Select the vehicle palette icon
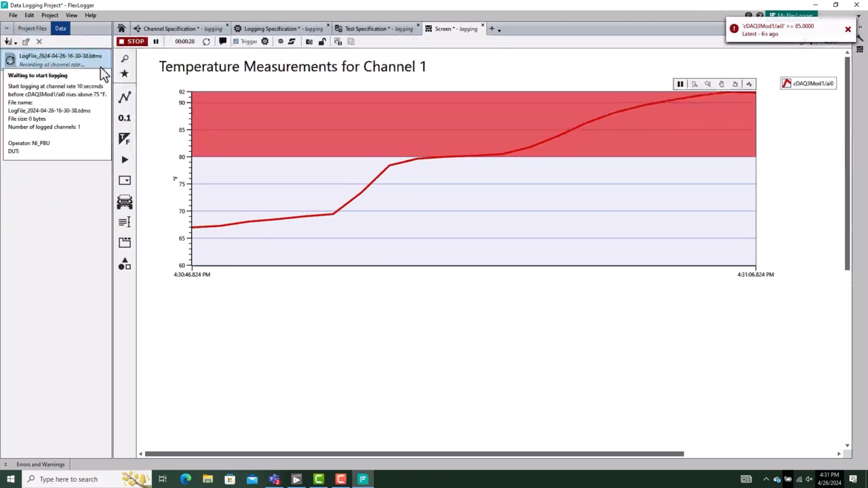 124,201
